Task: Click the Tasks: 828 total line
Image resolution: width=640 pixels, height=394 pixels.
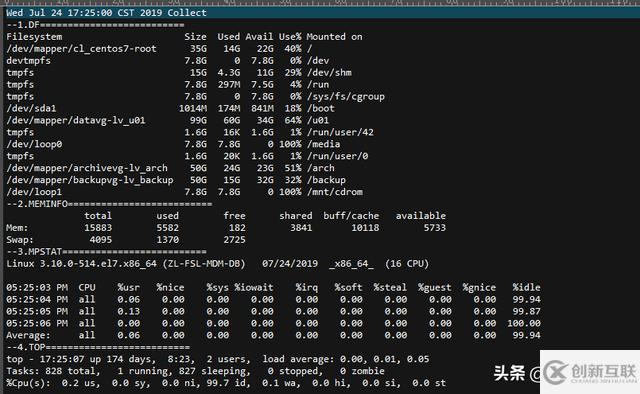Action: [195, 371]
